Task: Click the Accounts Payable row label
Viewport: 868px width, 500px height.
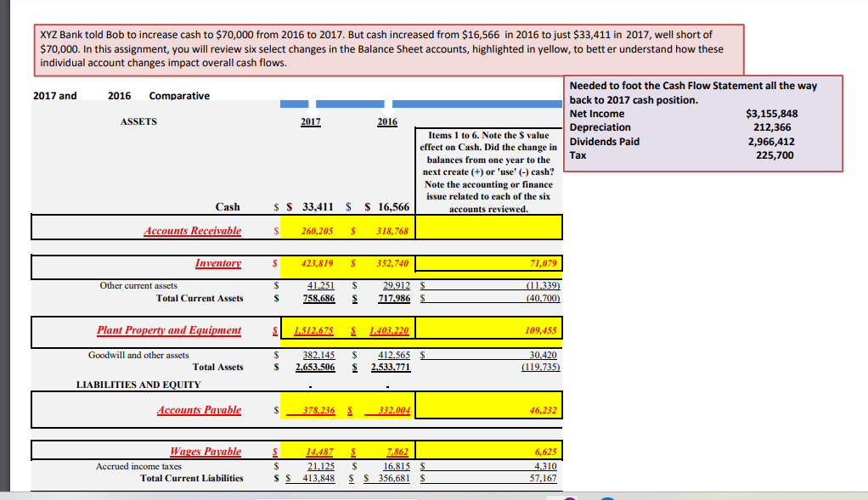Action: click(x=199, y=410)
